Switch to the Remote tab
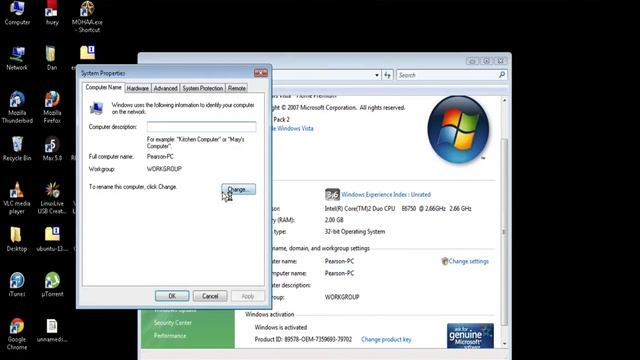The image size is (640, 360). [236, 88]
